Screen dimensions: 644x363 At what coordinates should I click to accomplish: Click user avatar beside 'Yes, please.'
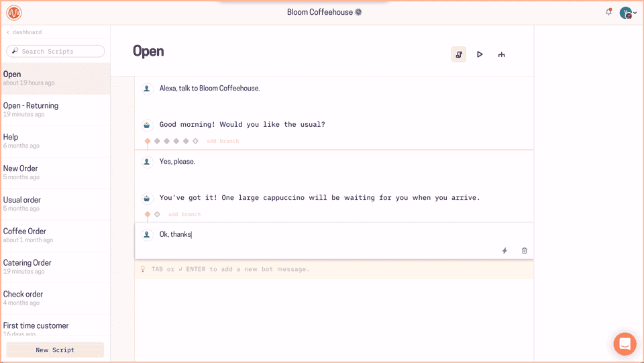tap(147, 162)
